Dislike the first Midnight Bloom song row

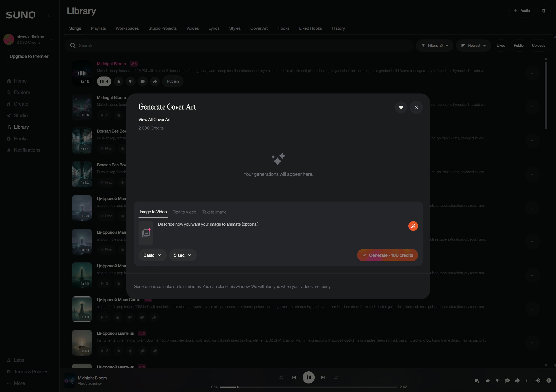pos(130,81)
